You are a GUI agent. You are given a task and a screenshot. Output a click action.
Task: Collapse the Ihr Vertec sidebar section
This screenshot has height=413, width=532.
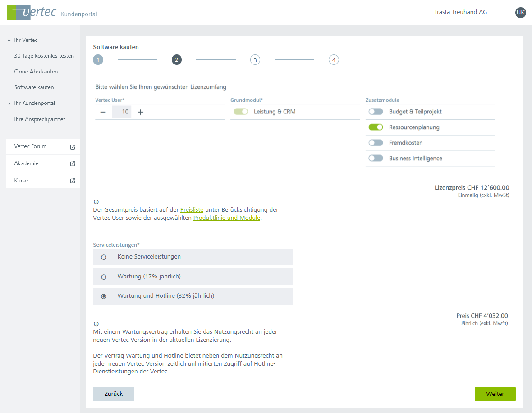tap(9, 41)
